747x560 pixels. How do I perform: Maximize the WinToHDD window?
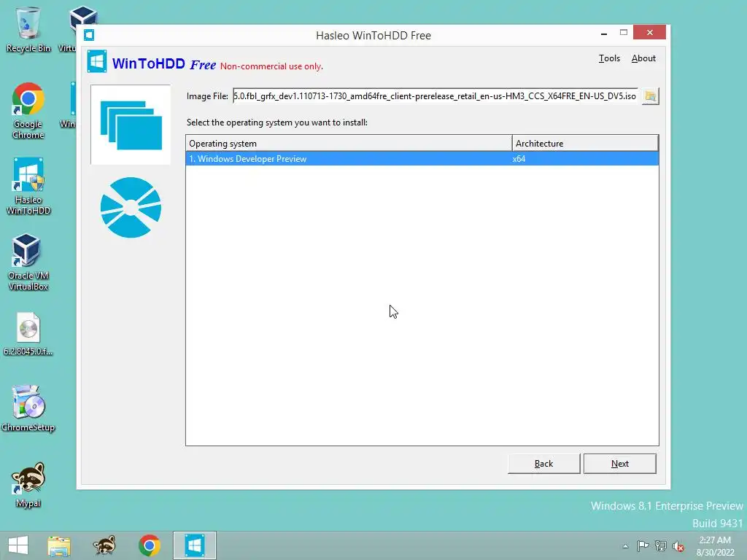pos(624,32)
